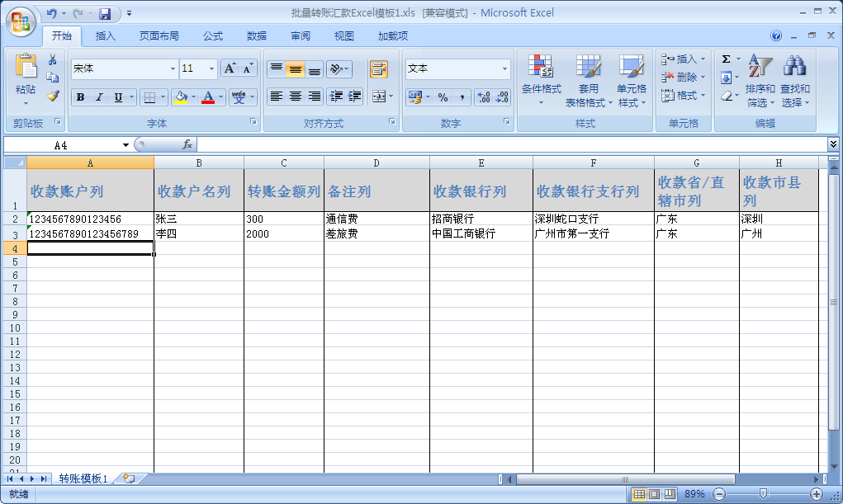Switch to the 插入 (Insert) ribbon tab
The image size is (843, 504).
coord(106,36)
